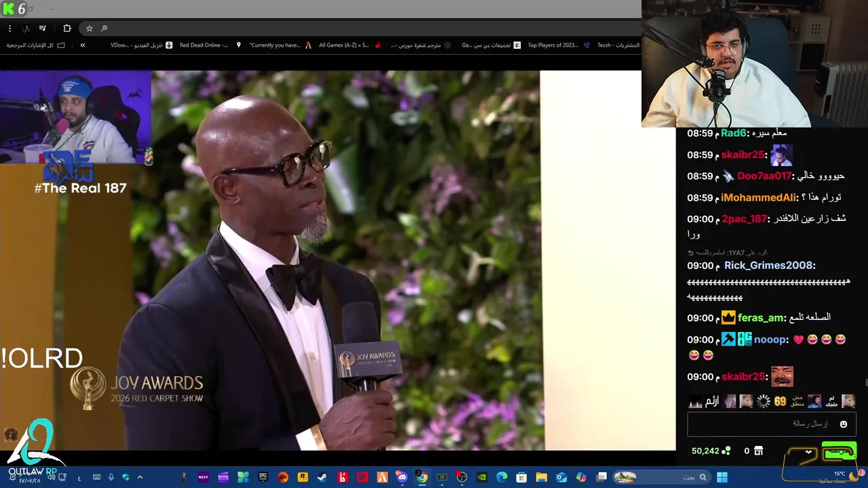Open Discord from the taskbar
868x488 pixels.
pos(402,477)
